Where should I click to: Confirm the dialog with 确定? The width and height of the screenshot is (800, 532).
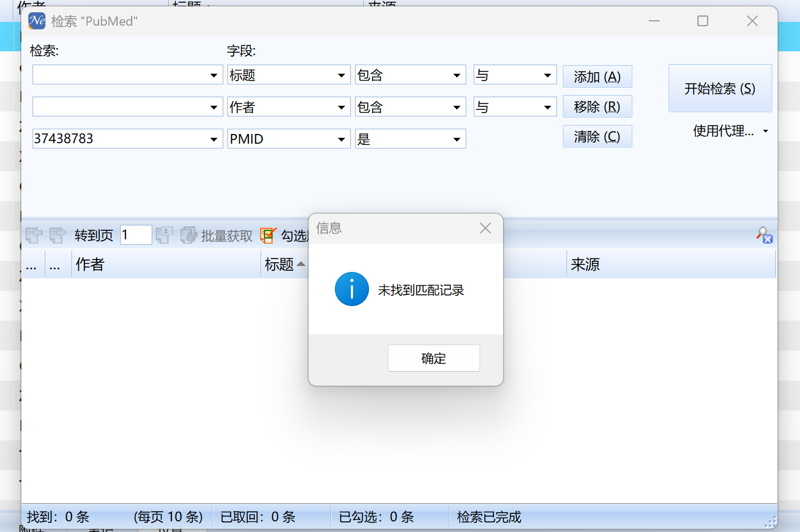tap(434, 358)
